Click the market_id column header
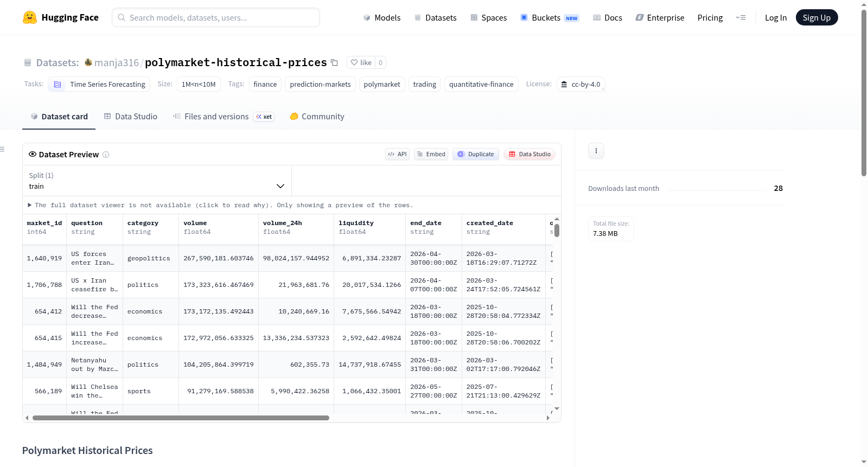 click(44, 227)
